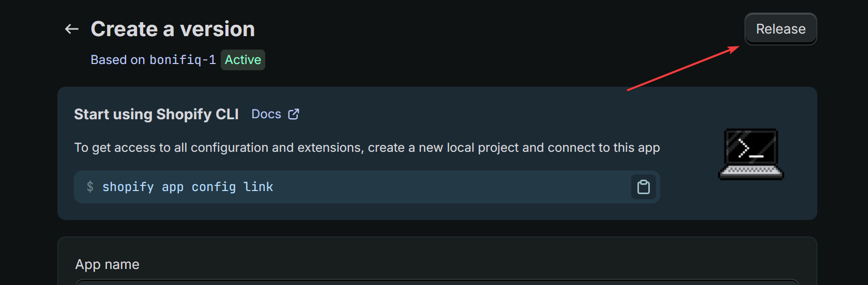Screen dimensions: 868x285
Task: Click the 'Based on' text
Action: tap(118, 60)
